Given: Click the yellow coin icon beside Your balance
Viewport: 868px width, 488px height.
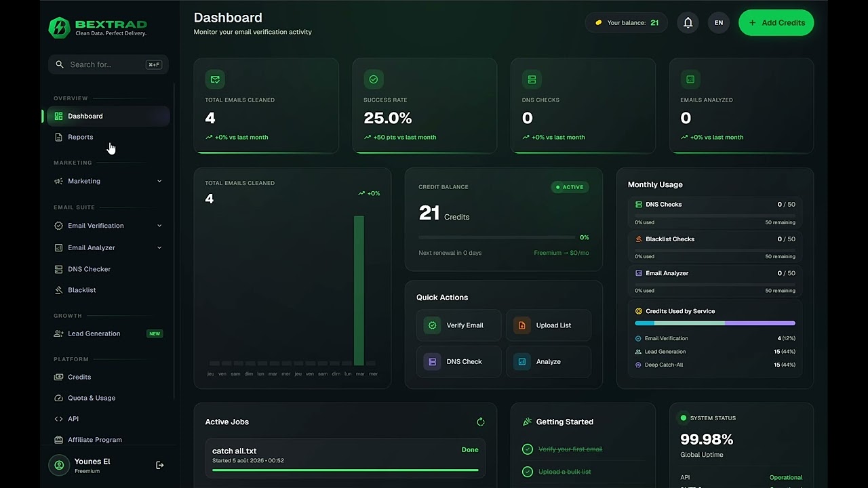Looking at the screenshot, I should (x=599, y=22).
